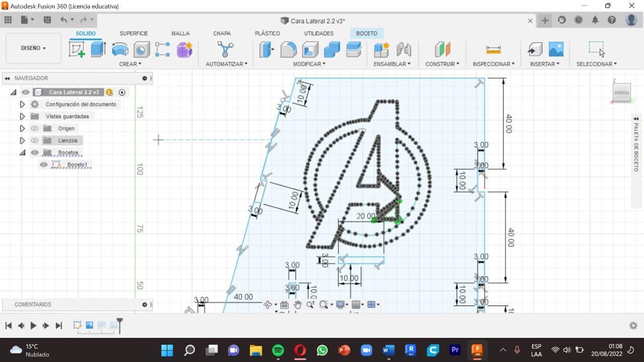The height and width of the screenshot is (362, 644).
Task: Select the Combine tool
Action: (x=332, y=49)
